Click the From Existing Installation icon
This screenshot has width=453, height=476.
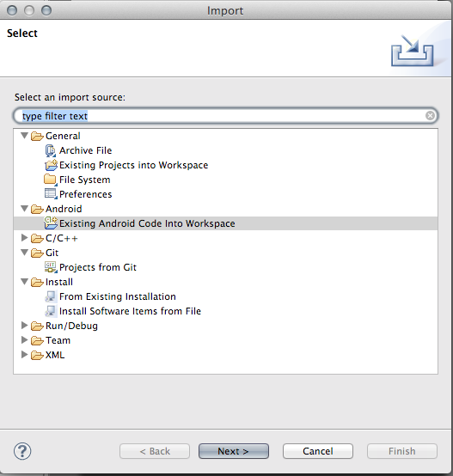tap(51, 296)
